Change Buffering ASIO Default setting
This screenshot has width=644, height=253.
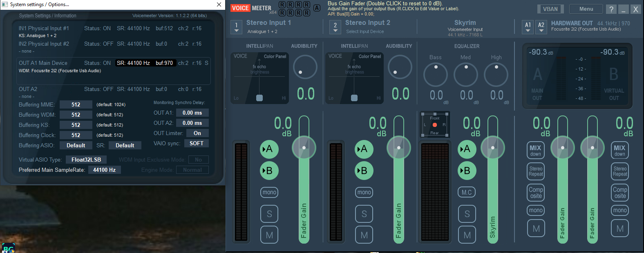click(76, 145)
